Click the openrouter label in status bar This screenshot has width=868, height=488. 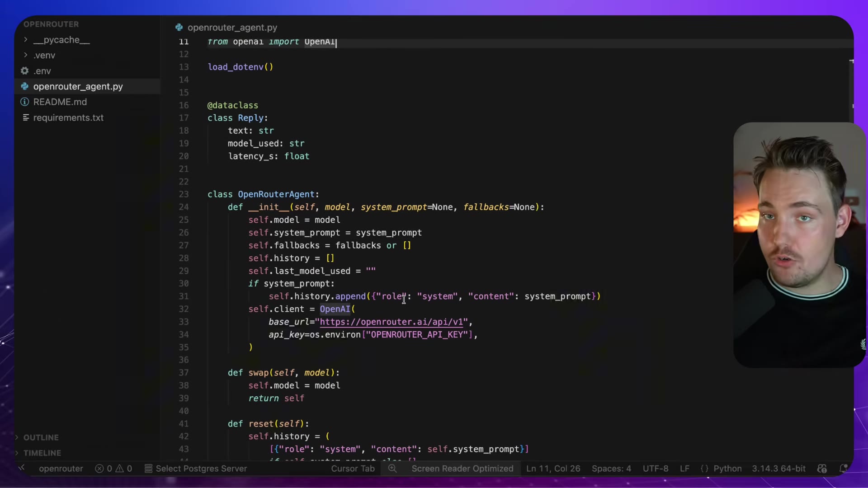(61, 469)
